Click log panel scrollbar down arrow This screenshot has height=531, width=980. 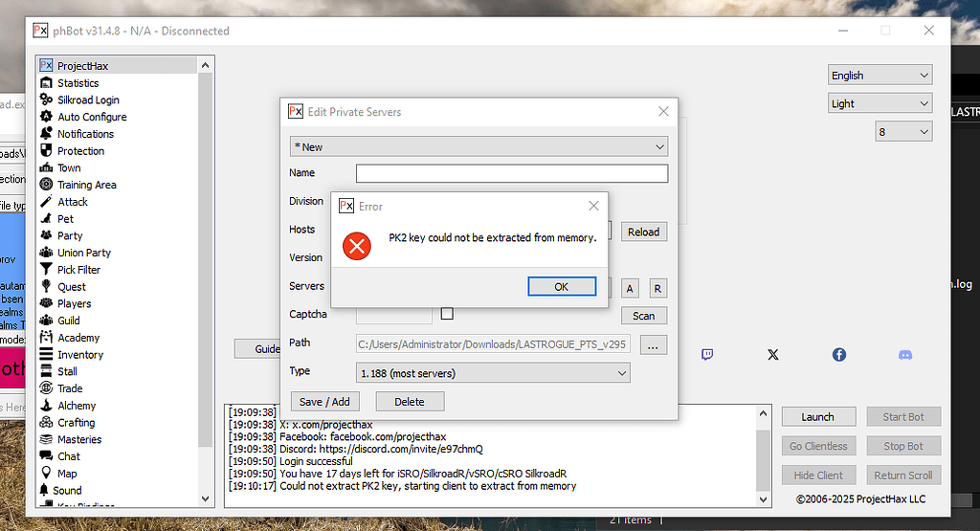click(x=763, y=499)
